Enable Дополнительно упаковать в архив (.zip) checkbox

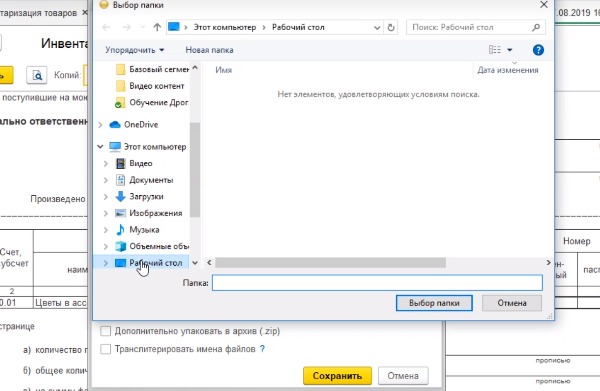(x=105, y=331)
